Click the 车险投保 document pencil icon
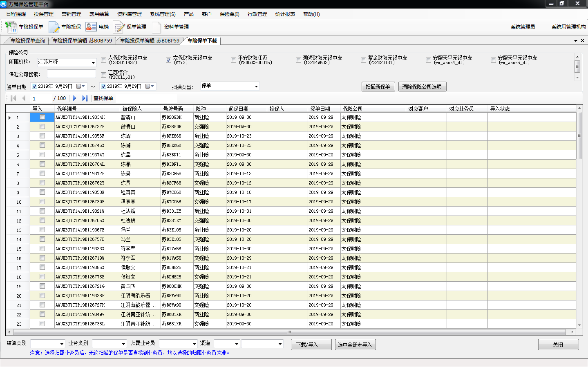 (x=54, y=27)
